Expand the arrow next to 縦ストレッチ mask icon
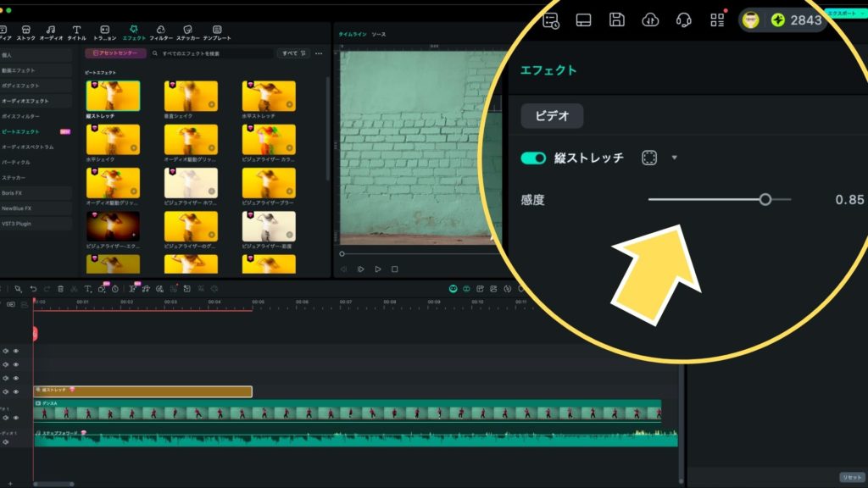 tap(675, 158)
